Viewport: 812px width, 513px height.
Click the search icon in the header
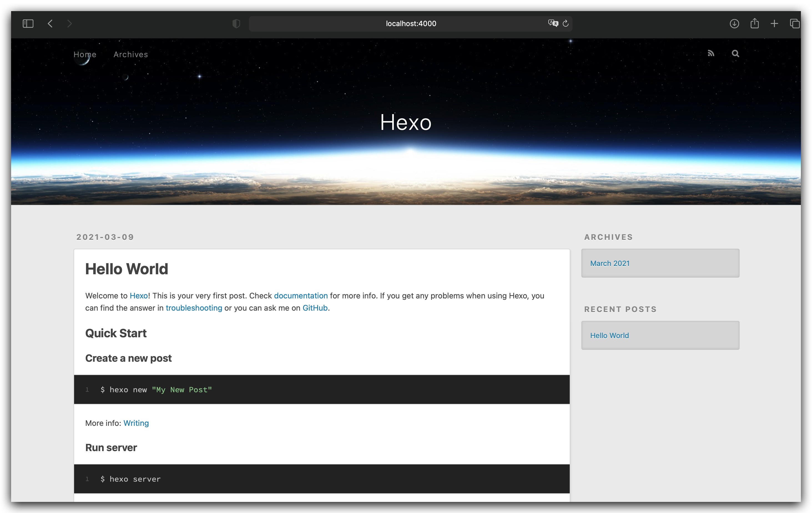click(x=735, y=53)
